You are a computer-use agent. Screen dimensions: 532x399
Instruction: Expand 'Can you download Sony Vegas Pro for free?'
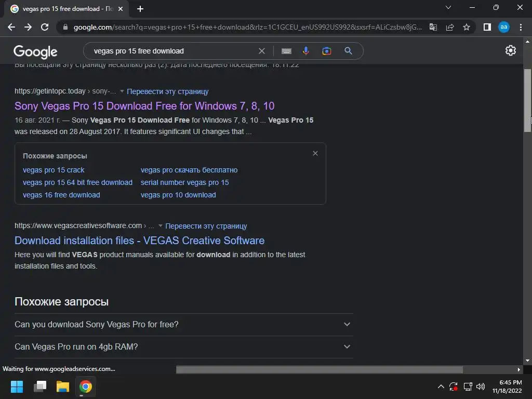coord(184,324)
